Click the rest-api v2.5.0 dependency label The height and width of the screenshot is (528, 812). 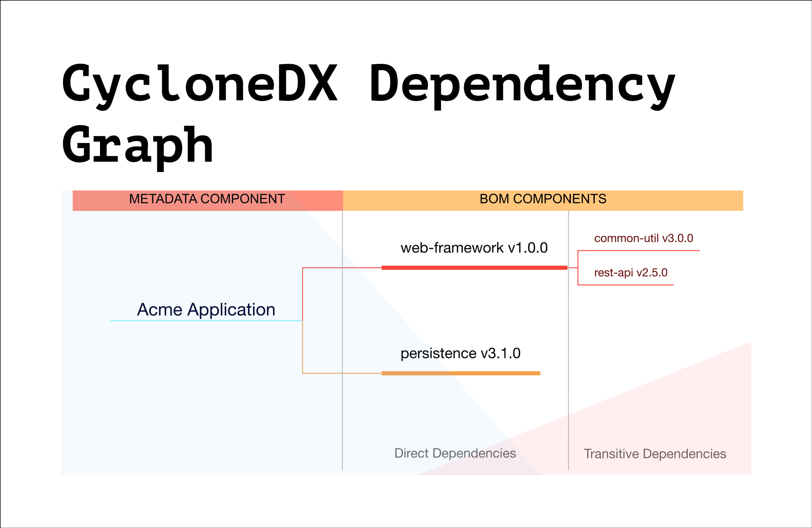pos(631,273)
